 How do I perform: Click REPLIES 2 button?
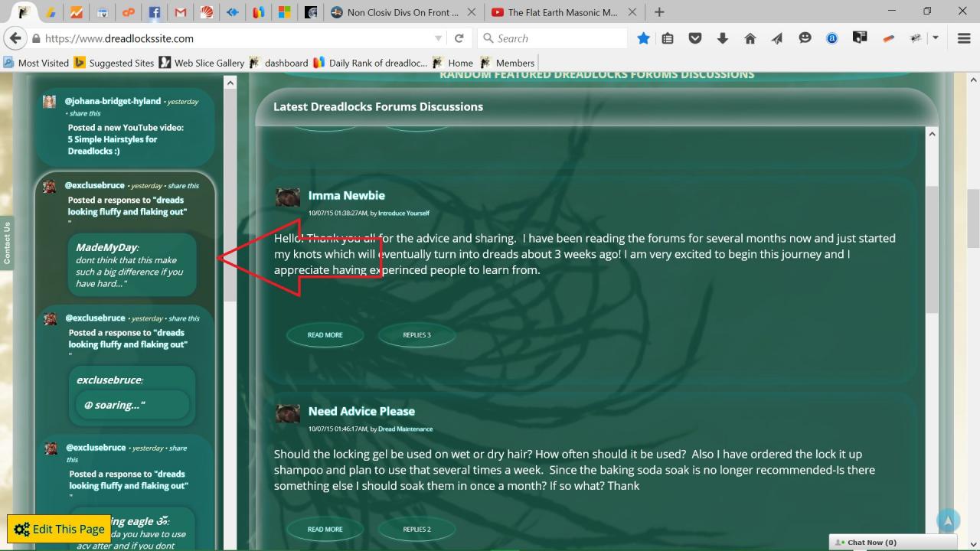tap(417, 530)
